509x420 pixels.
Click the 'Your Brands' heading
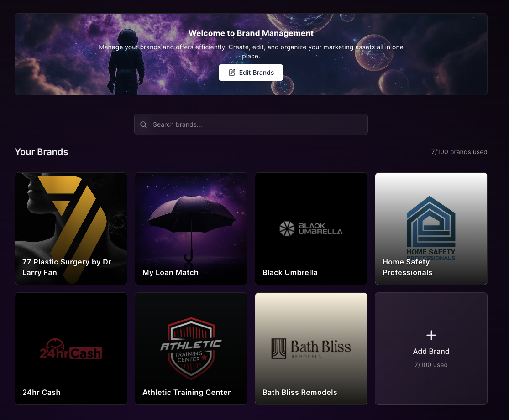(42, 152)
